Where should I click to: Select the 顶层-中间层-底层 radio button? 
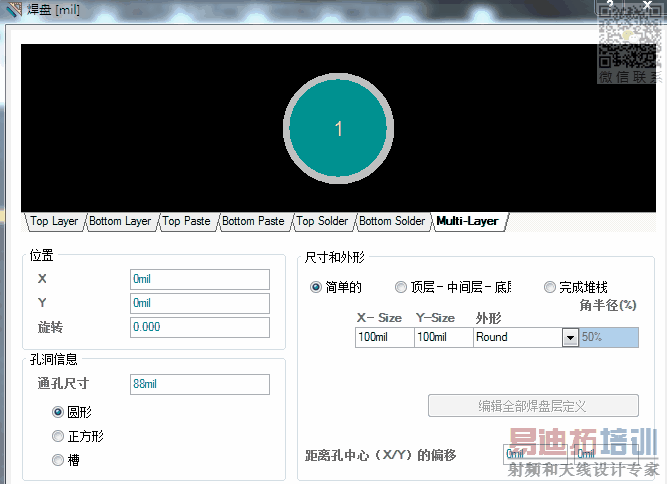[401, 288]
